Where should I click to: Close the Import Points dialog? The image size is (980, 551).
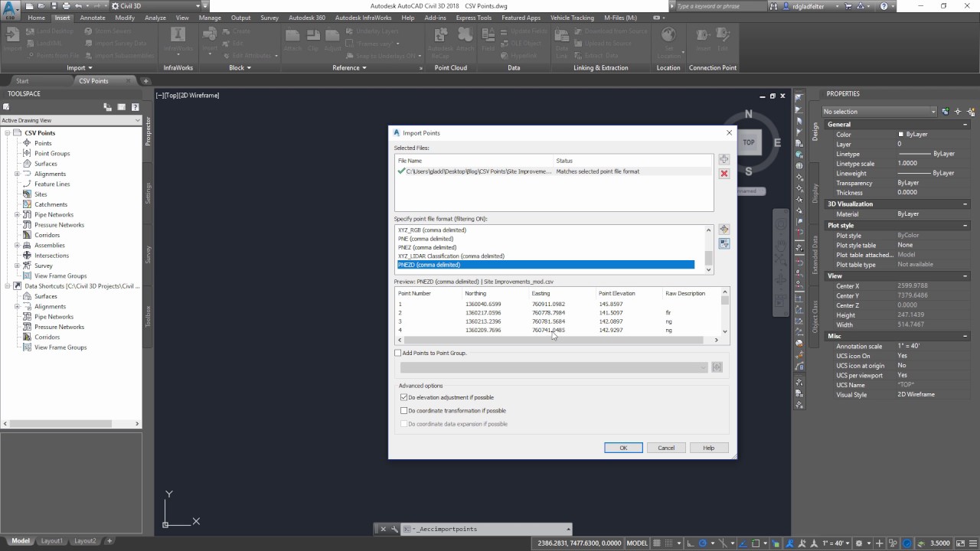(x=729, y=132)
